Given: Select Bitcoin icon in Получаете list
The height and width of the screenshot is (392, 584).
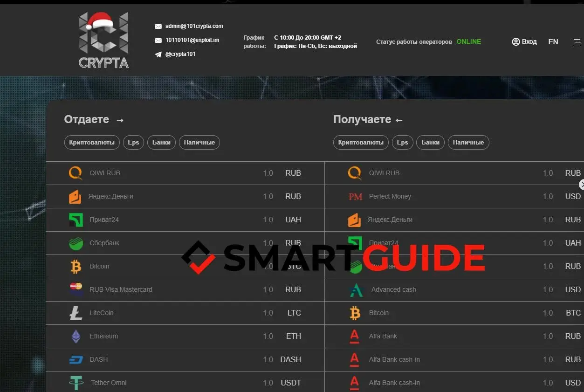Looking at the screenshot, I should click(x=355, y=313).
